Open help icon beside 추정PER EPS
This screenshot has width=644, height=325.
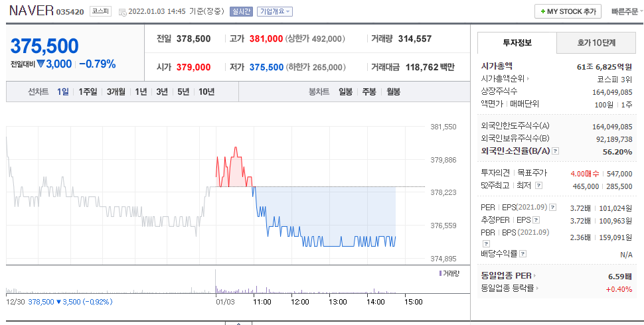pos(536,220)
